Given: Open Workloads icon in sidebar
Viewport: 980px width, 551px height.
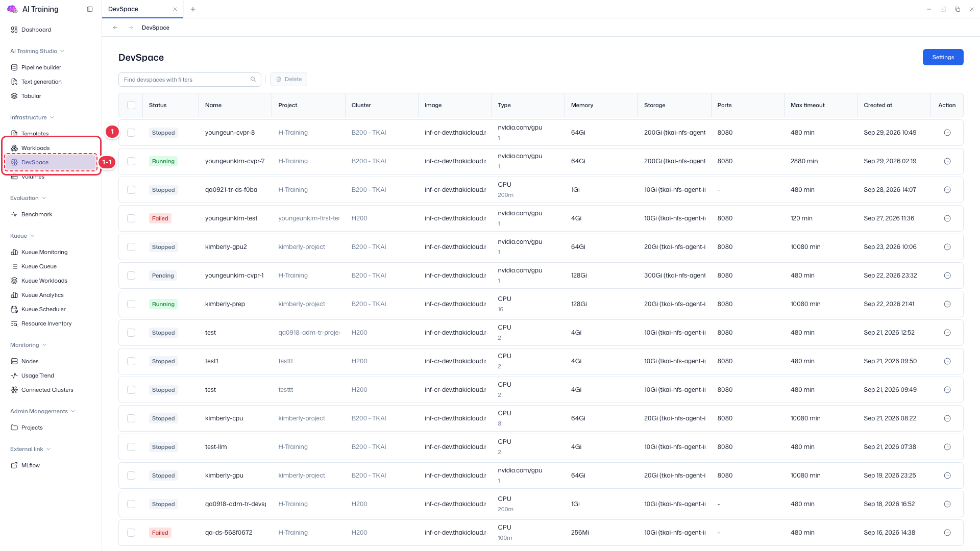Looking at the screenshot, I should coord(14,148).
